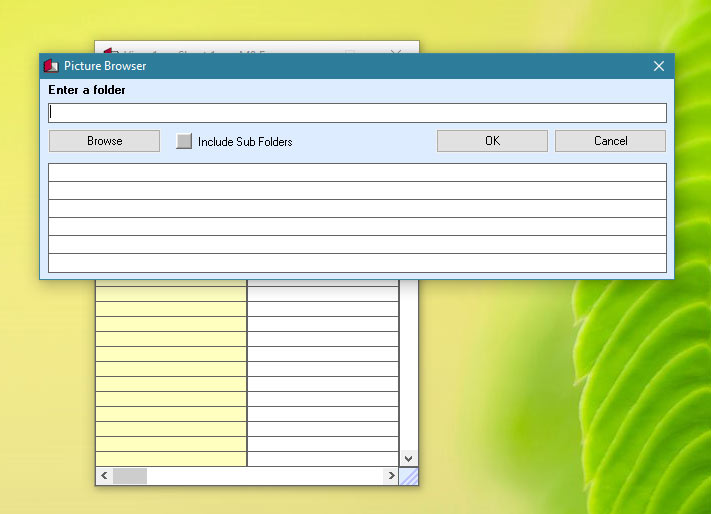This screenshot has height=514, width=711.
Task: Close the Picture Browser dialog
Action: coord(659,66)
